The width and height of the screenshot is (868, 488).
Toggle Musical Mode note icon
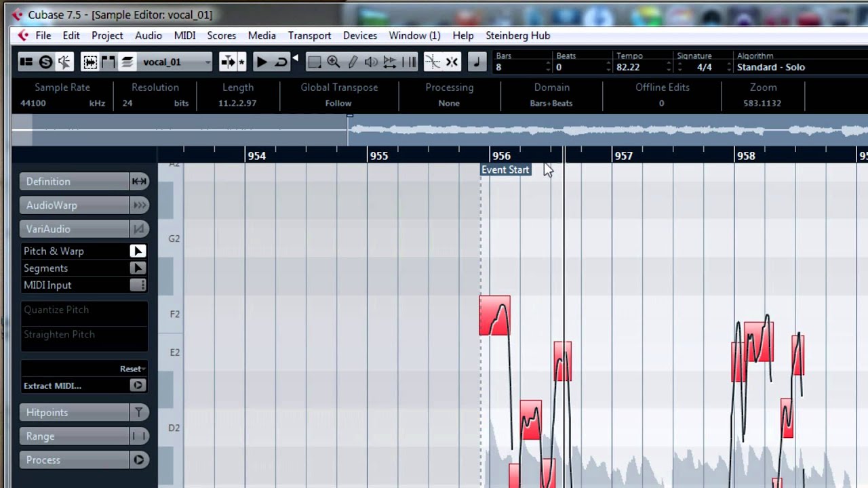(476, 62)
